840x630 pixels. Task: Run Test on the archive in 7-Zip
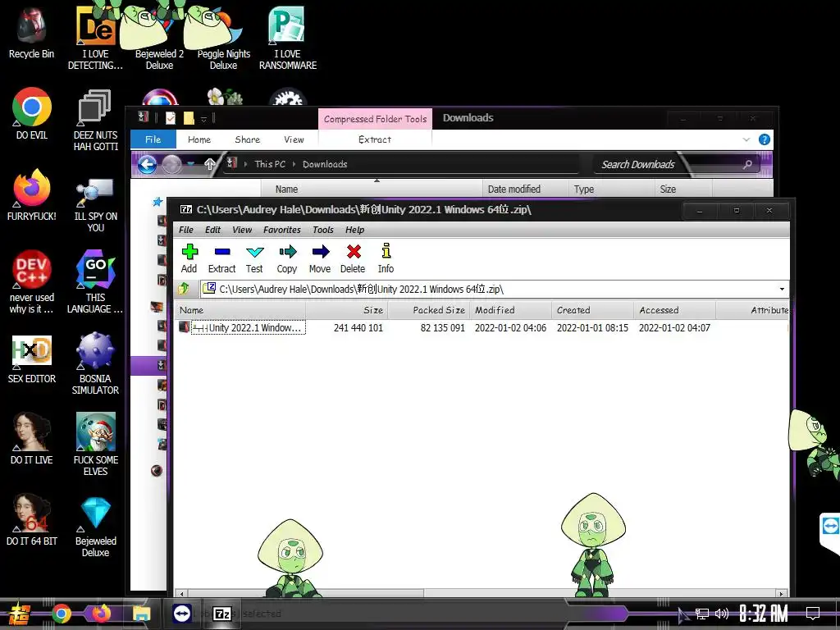tap(254, 258)
